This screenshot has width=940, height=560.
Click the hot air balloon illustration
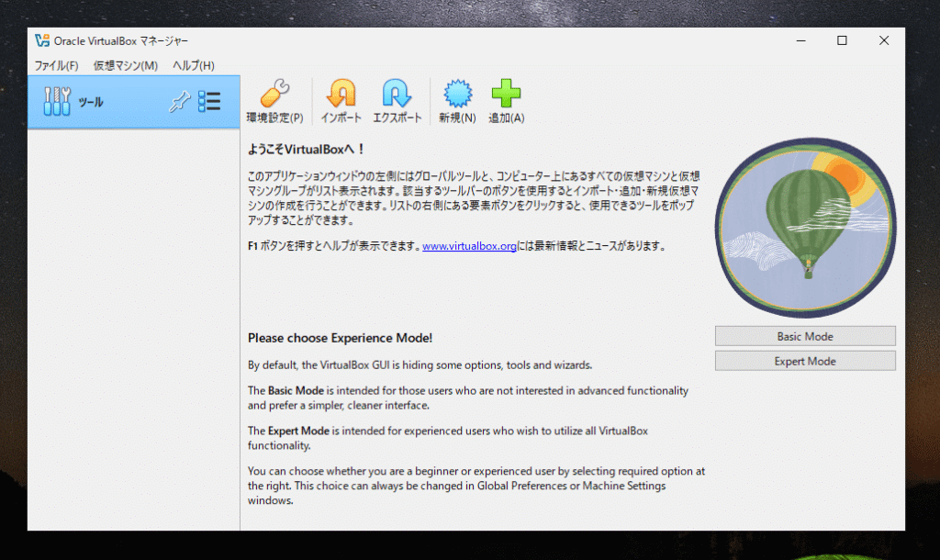806,228
